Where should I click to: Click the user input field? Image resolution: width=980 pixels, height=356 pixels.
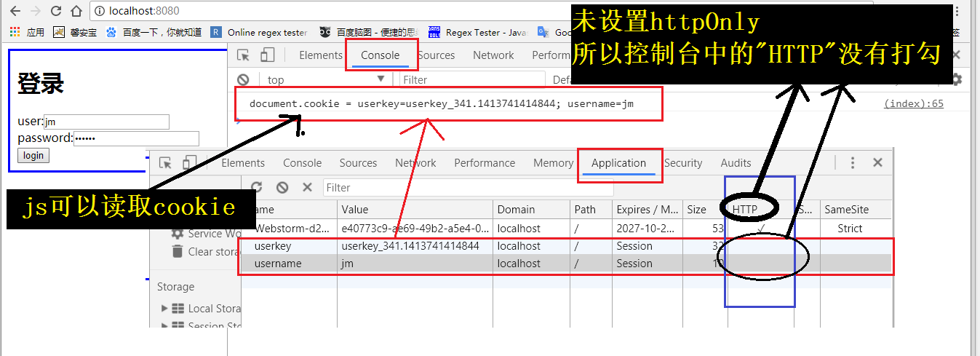(x=106, y=122)
